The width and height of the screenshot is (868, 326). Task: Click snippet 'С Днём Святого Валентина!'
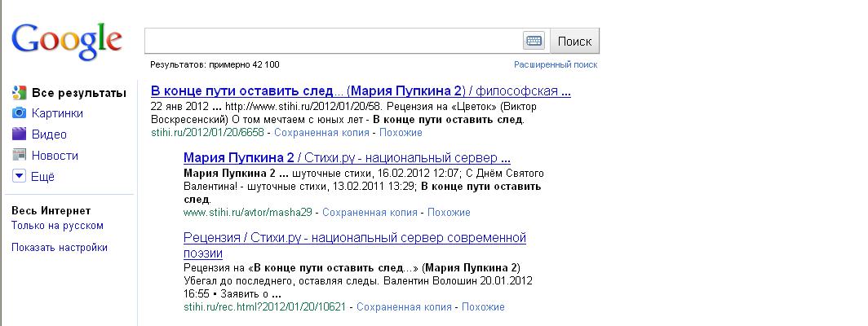[x=364, y=180]
